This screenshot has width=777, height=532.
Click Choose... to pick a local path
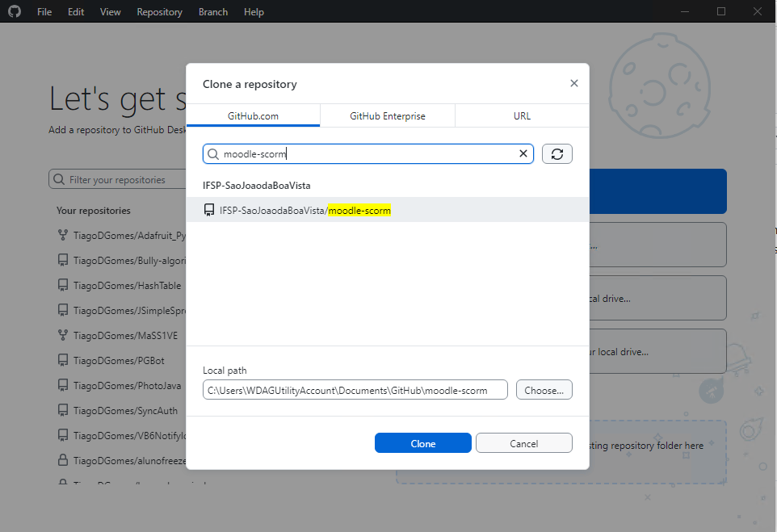(544, 390)
